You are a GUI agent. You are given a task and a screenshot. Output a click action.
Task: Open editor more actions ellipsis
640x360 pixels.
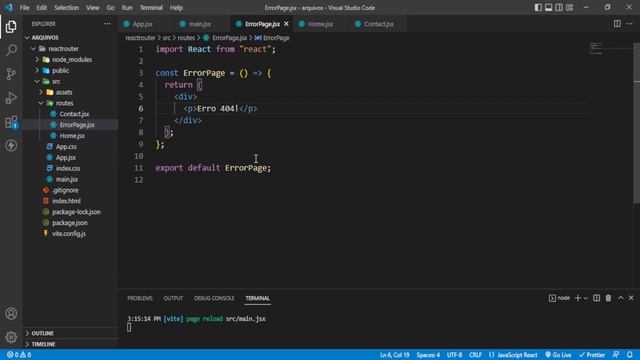click(629, 24)
